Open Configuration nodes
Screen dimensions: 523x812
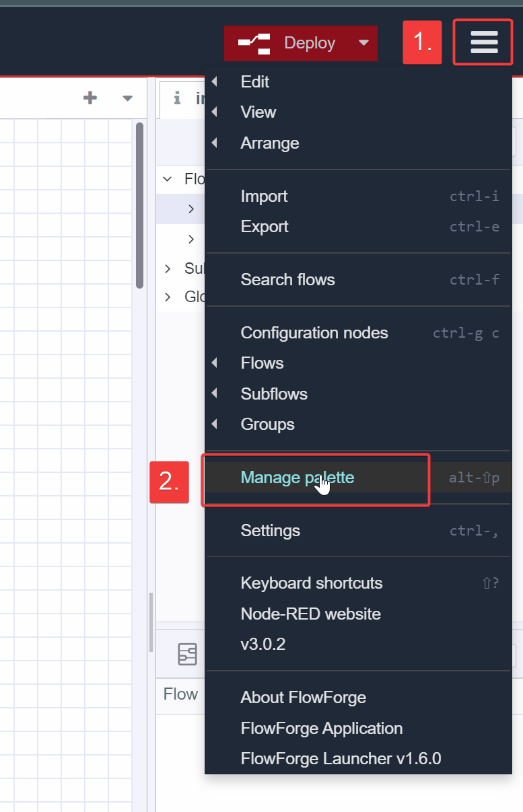click(x=314, y=332)
